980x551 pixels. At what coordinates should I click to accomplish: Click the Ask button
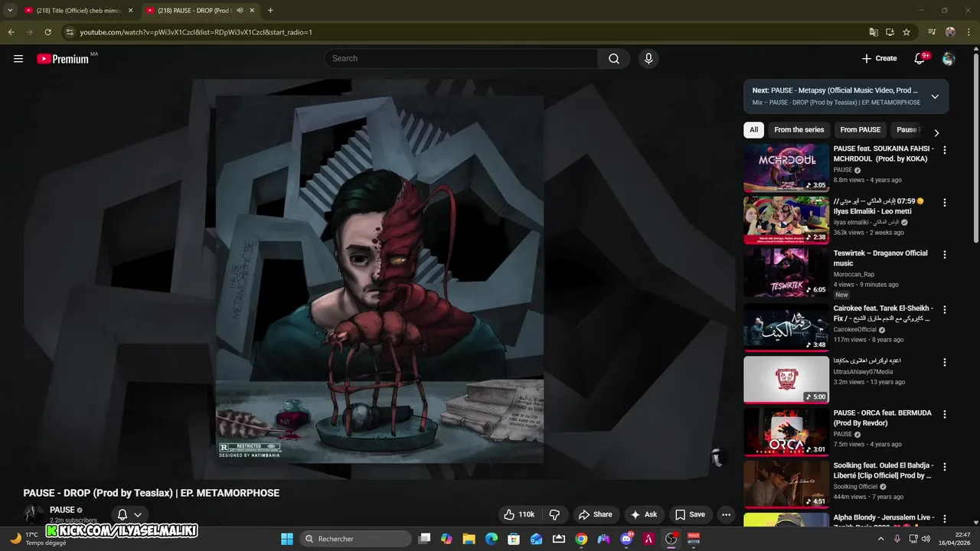(643, 514)
